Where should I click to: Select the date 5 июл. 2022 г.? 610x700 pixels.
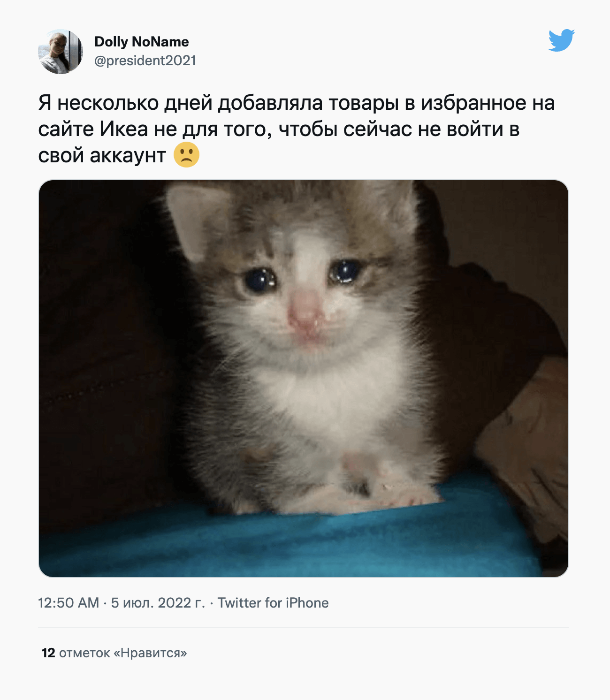(158, 603)
